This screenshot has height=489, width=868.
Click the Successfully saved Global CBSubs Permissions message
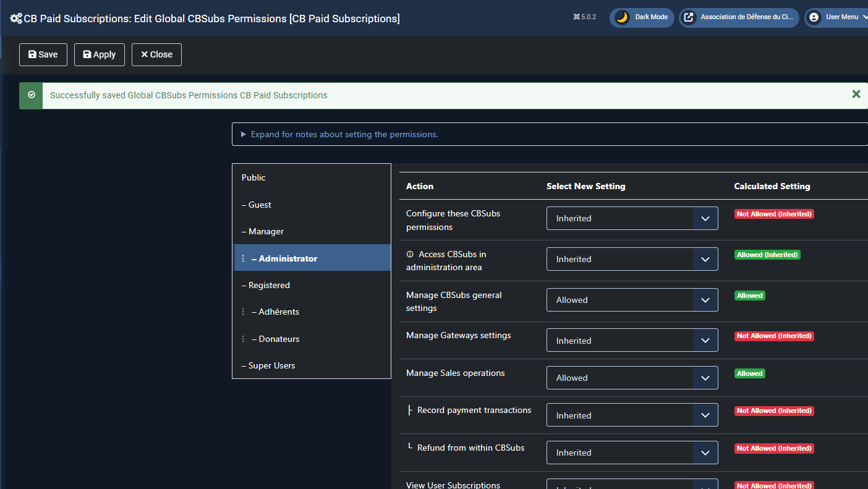click(189, 95)
